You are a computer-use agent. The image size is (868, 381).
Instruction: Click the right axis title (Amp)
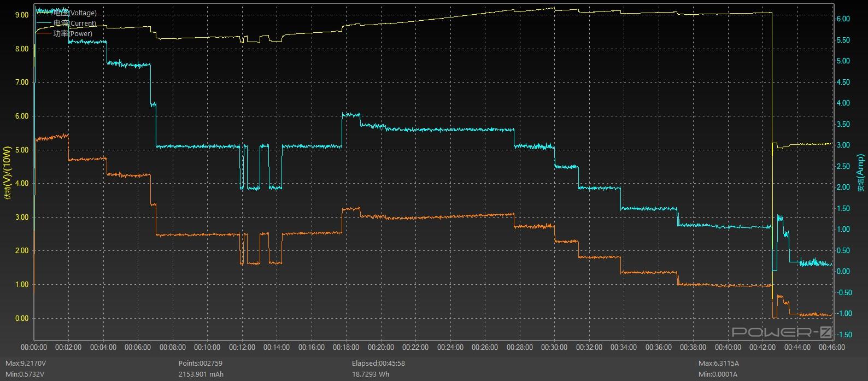coord(861,173)
